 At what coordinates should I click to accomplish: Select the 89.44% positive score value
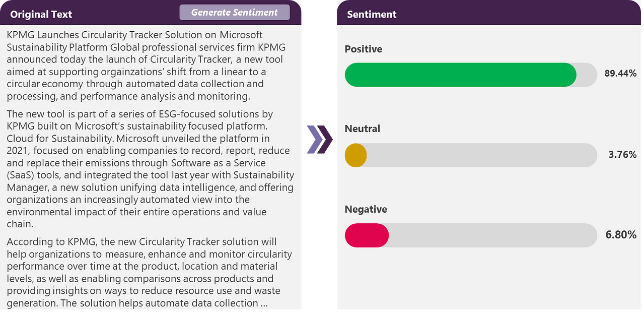coord(620,74)
